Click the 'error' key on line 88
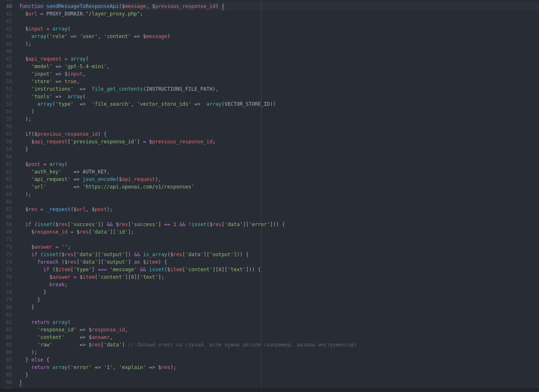539x392 pixels. 81,367
